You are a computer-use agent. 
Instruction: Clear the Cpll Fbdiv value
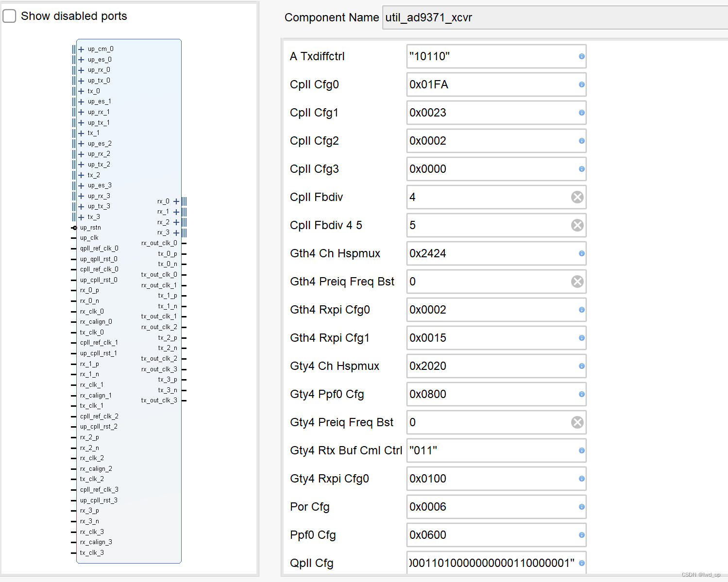[x=577, y=197]
